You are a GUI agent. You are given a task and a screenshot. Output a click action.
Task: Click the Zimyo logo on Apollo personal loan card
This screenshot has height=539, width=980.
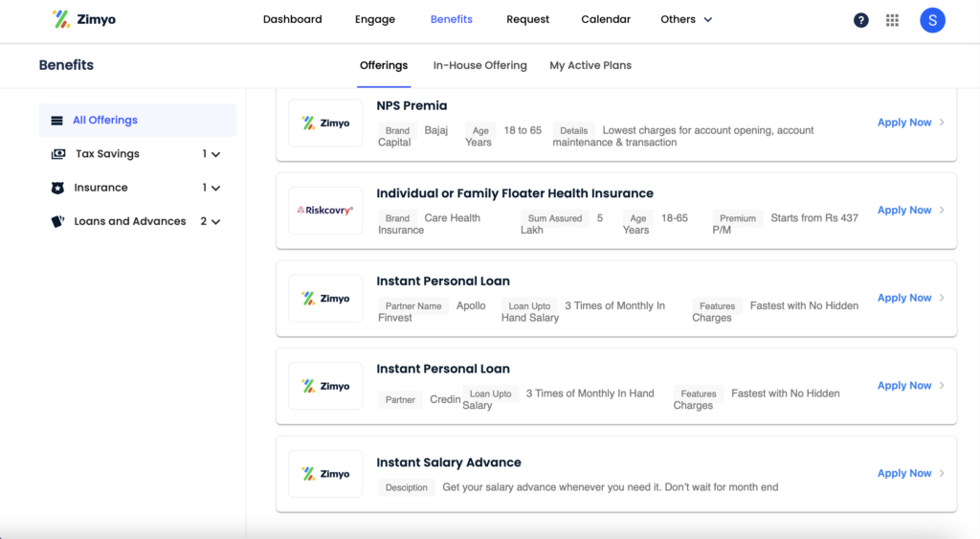pyautogui.click(x=325, y=299)
